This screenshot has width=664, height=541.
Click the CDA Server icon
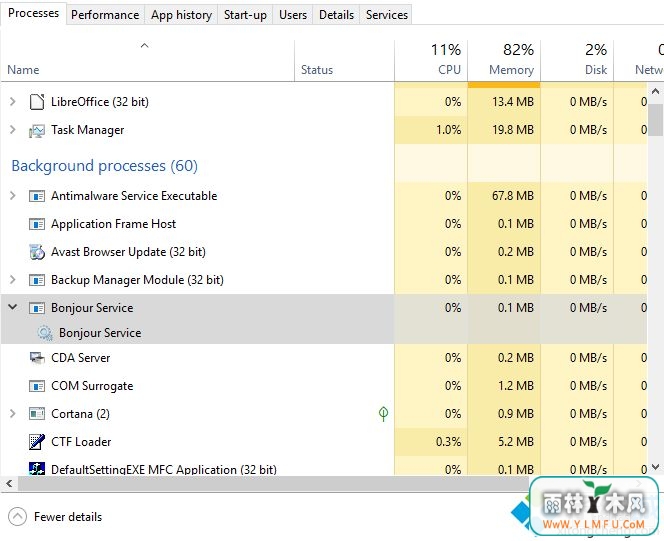click(x=37, y=358)
